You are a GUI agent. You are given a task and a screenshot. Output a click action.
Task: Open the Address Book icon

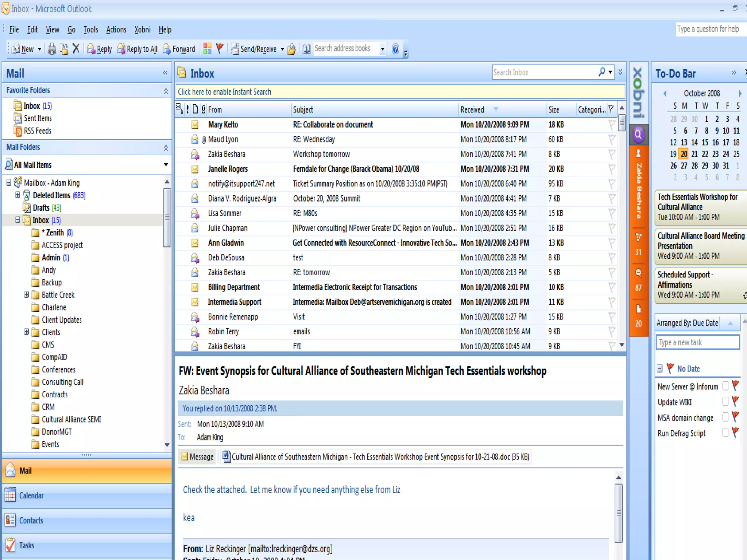(306, 49)
